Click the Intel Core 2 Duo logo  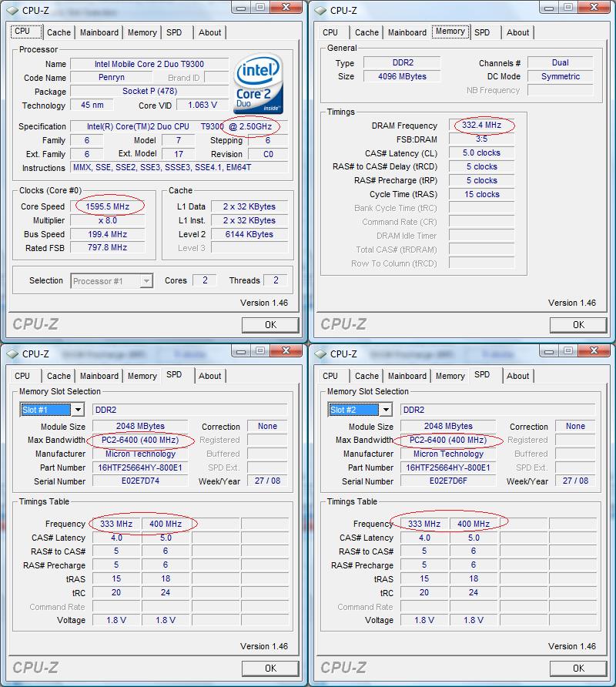pos(258,84)
